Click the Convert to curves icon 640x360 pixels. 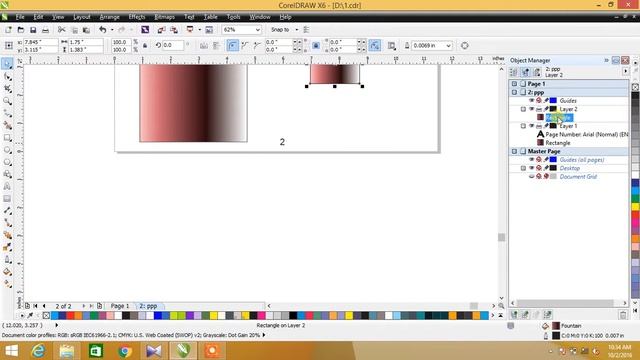click(x=464, y=46)
